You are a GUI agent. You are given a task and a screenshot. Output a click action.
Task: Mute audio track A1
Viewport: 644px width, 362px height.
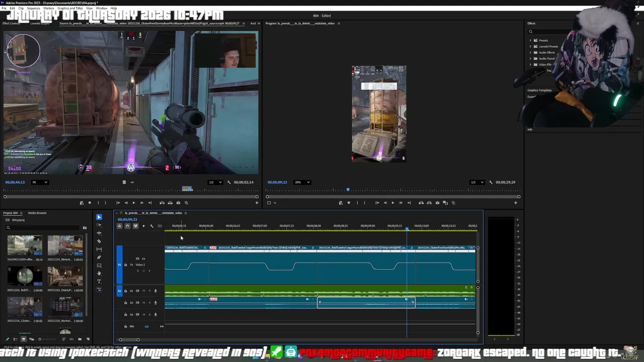point(144,291)
